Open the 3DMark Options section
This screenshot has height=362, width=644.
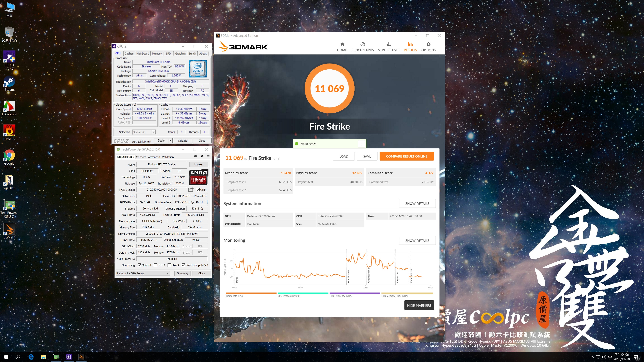(x=428, y=47)
